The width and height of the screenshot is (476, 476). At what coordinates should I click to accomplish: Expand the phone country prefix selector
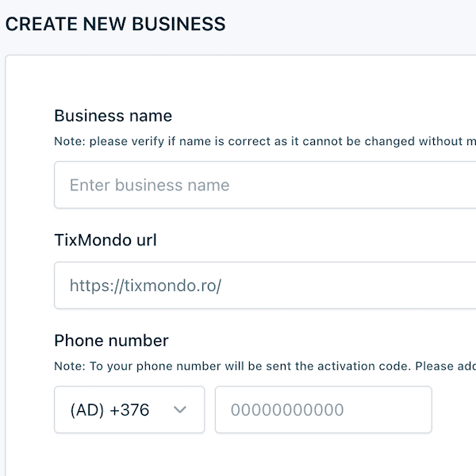[129, 410]
